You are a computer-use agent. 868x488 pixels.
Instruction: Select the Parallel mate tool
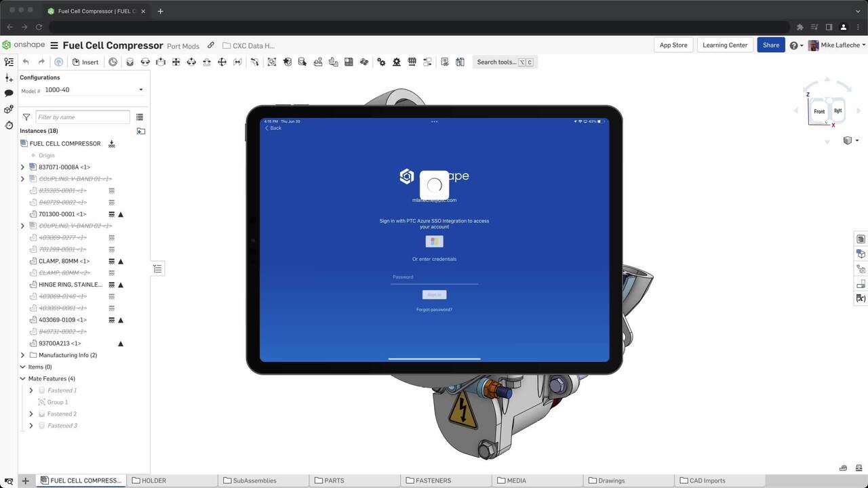click(x=237, y=62)
